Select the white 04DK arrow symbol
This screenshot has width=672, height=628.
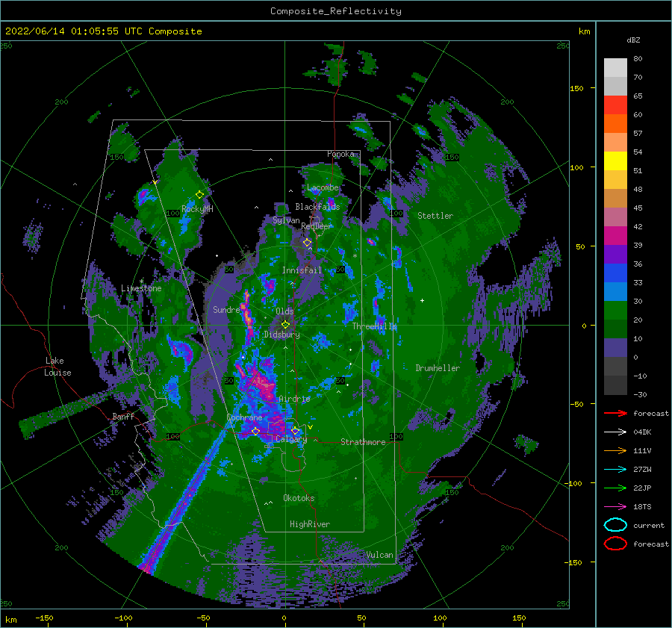[x=615, y=432]
